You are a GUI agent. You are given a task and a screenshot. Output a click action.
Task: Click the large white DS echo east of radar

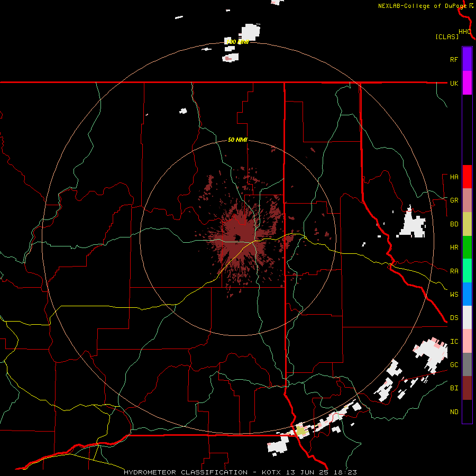[x=413, y=224]
